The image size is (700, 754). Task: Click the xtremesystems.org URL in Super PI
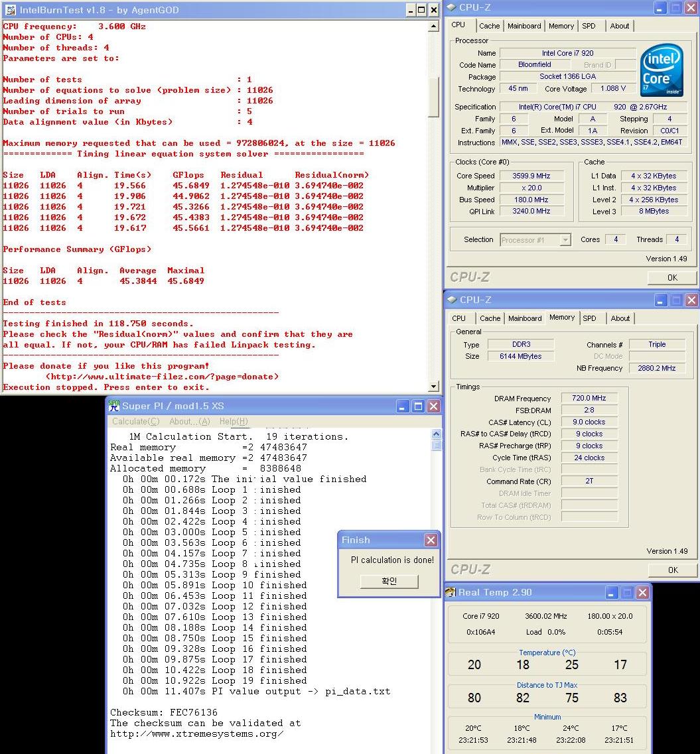click(x=196, y=734)
